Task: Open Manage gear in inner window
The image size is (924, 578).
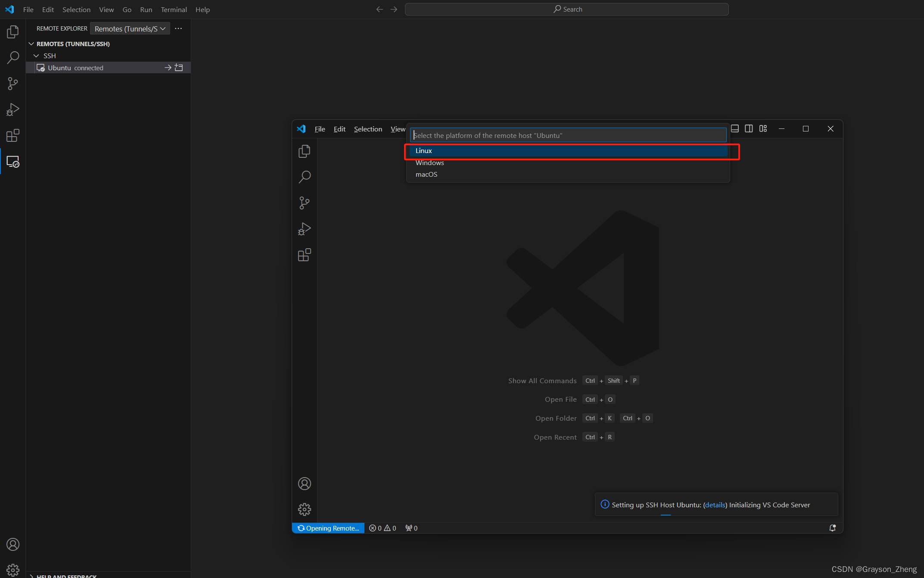Action: 304,509
